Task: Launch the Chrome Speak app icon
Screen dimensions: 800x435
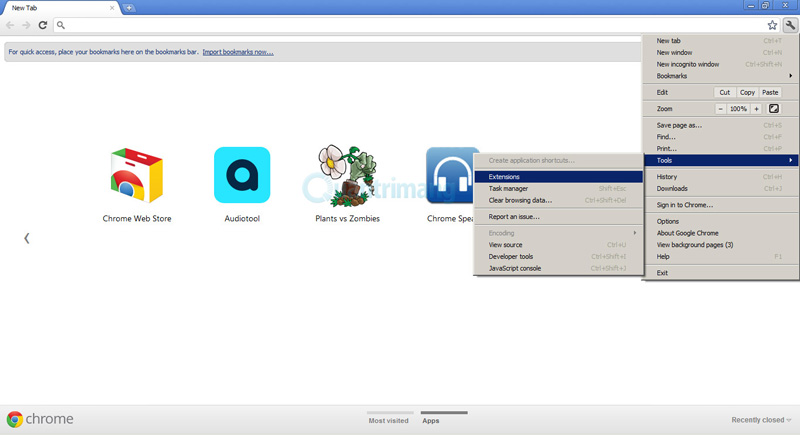Action: click(x=449, y=175)
